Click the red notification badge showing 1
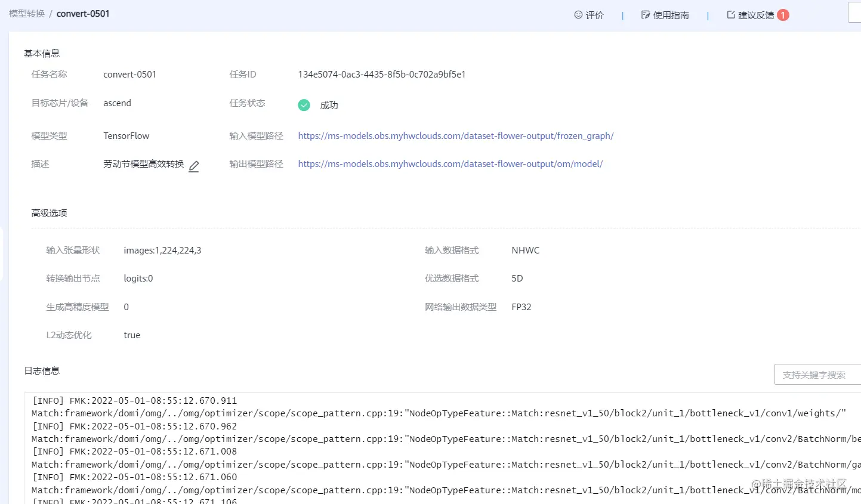861x504 pixels. point(783,15)
